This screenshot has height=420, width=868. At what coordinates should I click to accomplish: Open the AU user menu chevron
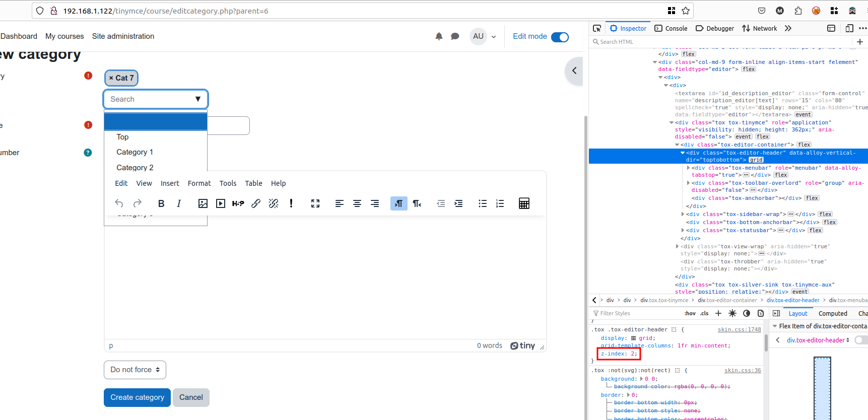click(494, 37)
